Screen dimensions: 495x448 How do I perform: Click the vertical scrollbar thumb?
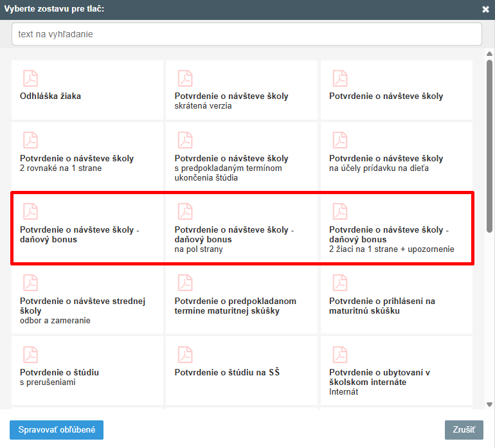pyautogui.click(x=489, y=146)
